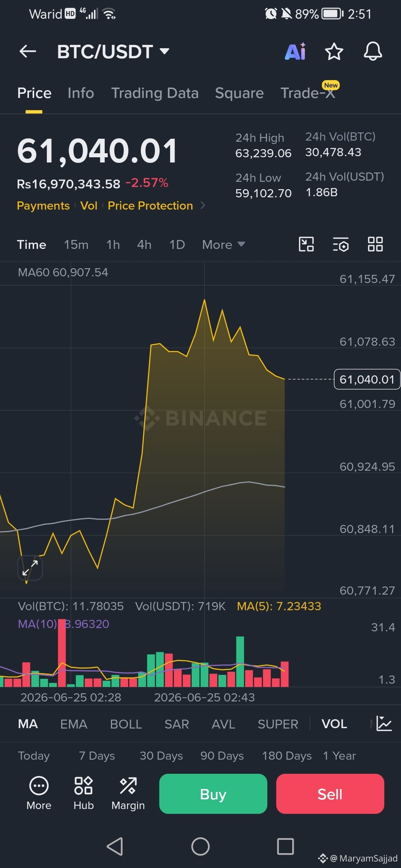Open the AI assistant icon
The image size is (401, 868).
tap(296, 51)
